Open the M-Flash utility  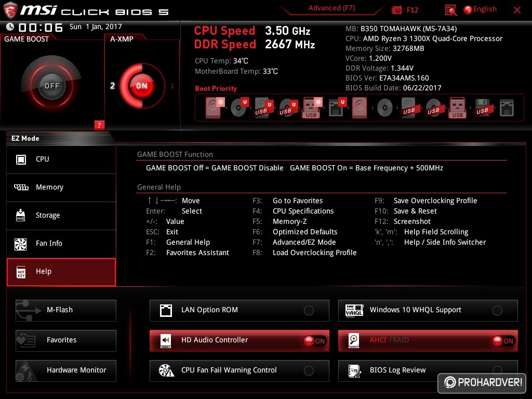pos(66,311)
